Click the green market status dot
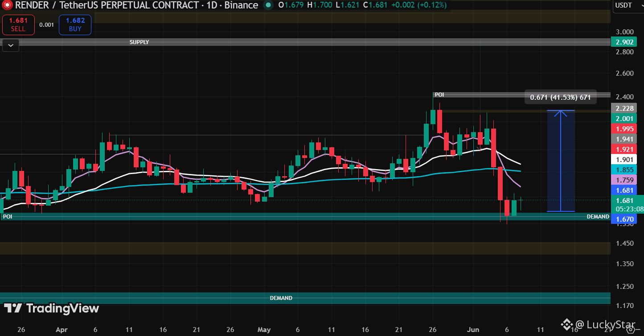The width and height of the screenshot is (644, 336). (267, 5)
